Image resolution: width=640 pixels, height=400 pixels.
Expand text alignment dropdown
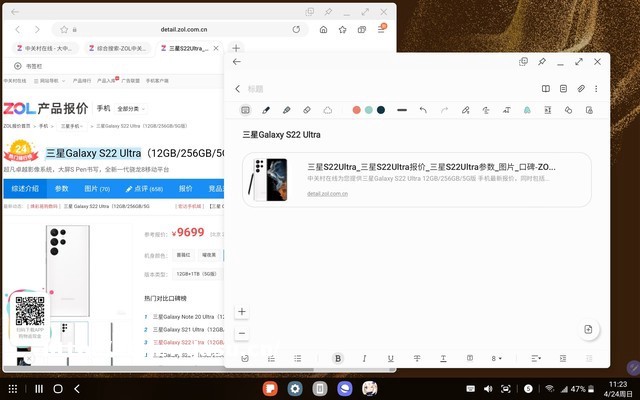pyautogui.click(x=536, y=358)
